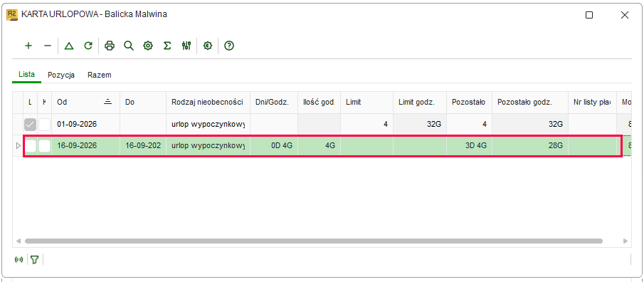Print the leave card

tap(110, 46)
